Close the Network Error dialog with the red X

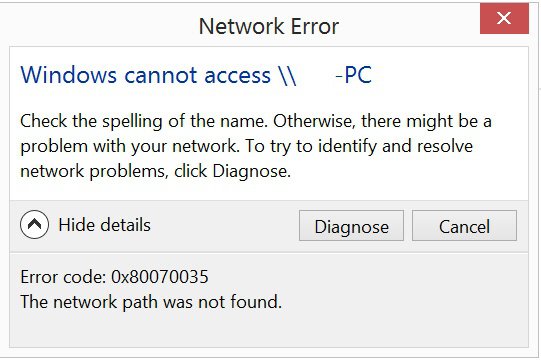click(x=504, y=18)
